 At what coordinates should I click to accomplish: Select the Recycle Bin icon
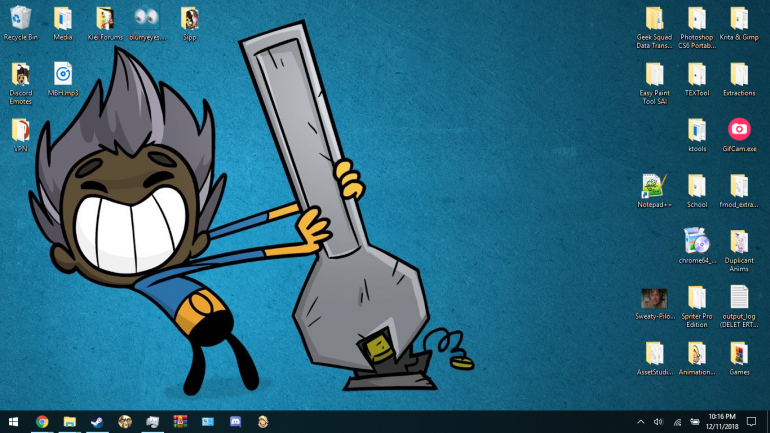click(20, 18)
